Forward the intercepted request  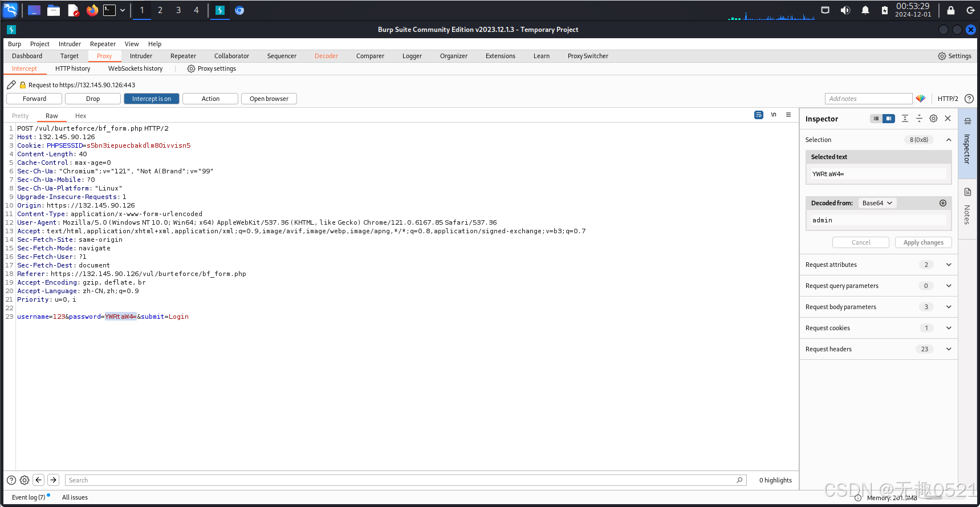pos(34,99)
